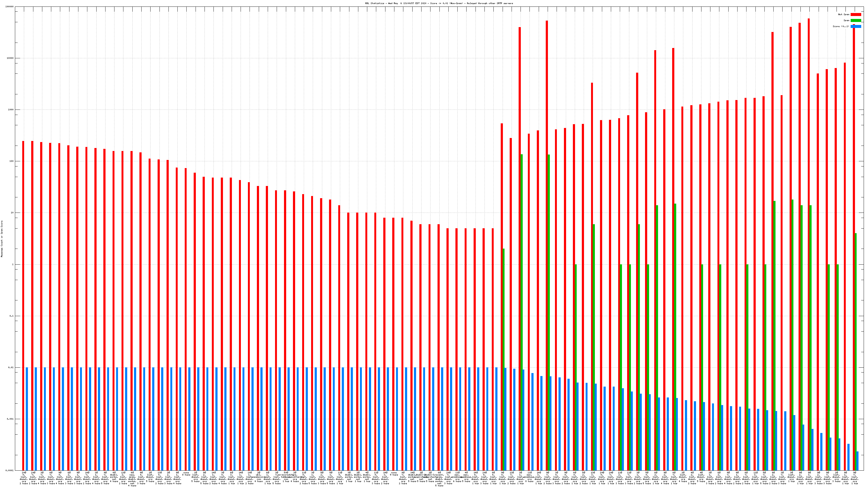Click the RBL Statistics chart title
868x488 pixels.
click(x=439, y=3)
